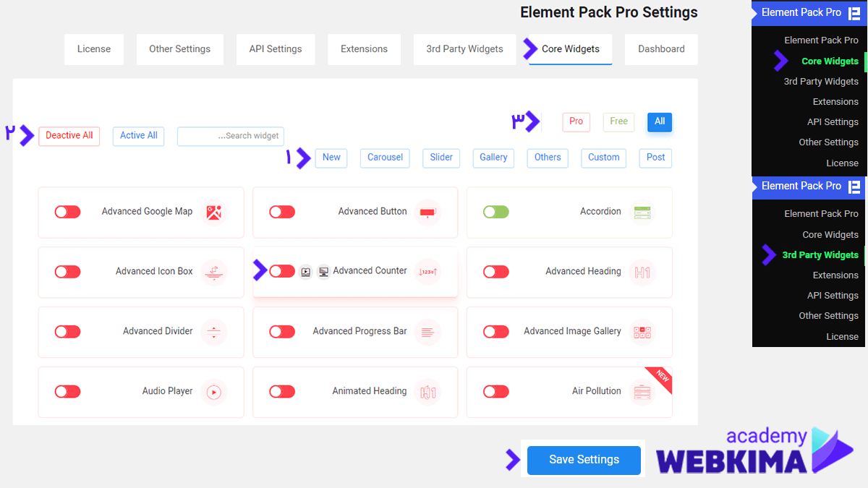Open Core Widgets in lower sidebar menu

click(x=830, y=235)
